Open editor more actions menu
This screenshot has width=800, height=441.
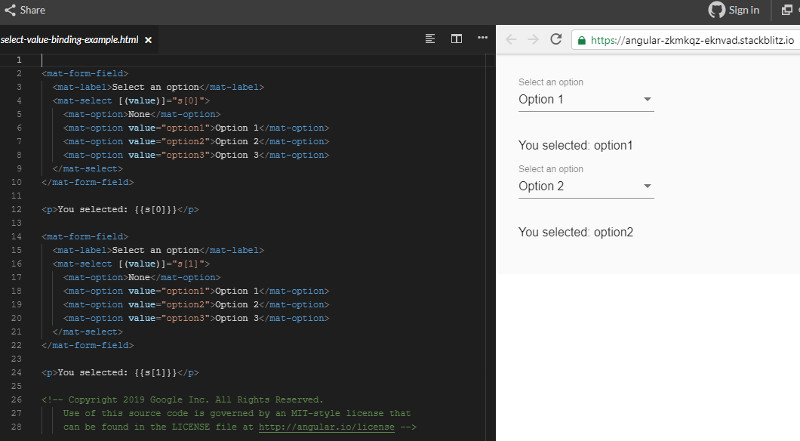482,38
